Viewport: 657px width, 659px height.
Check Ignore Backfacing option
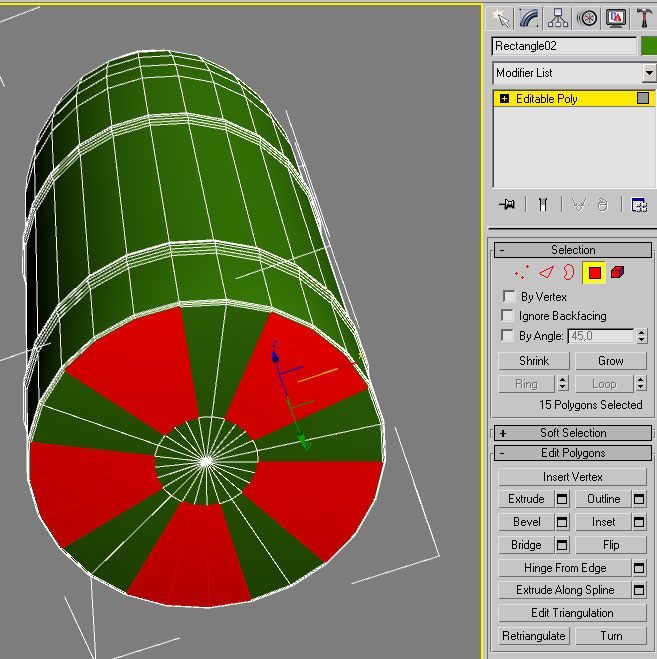click(508, 316)
